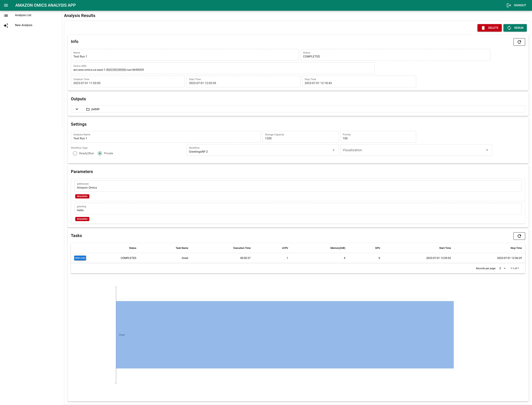Click the rerun circular arrow icon

click(x=509, y=28)
